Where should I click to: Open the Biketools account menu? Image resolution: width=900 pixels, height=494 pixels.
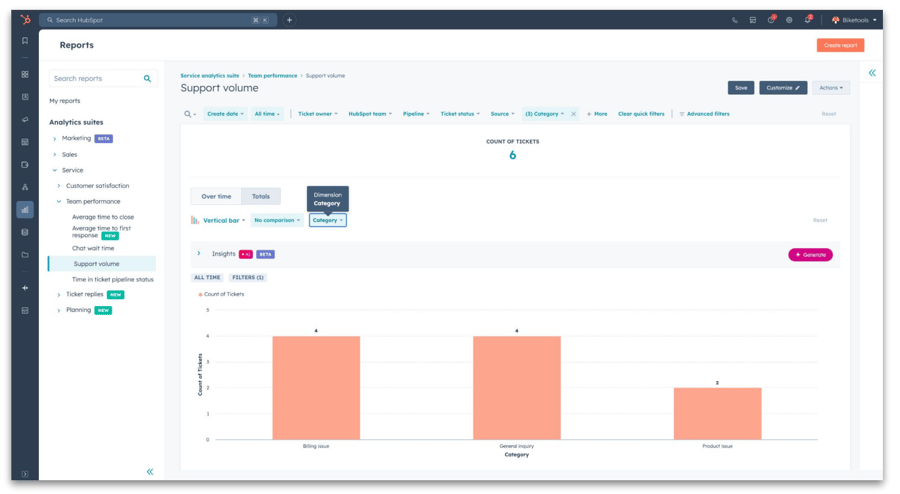tap(854, 20)
